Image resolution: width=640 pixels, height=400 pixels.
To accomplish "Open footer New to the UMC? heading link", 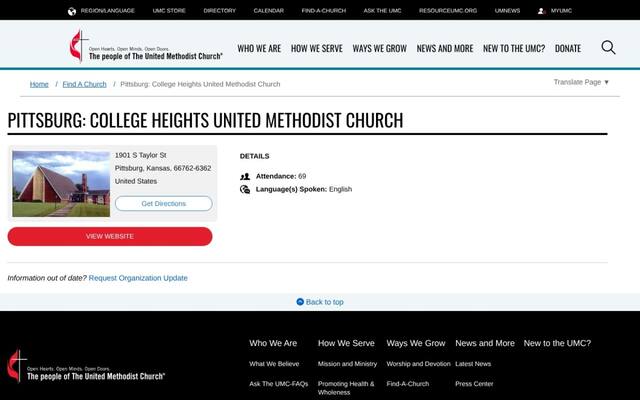I will [557, 343].
